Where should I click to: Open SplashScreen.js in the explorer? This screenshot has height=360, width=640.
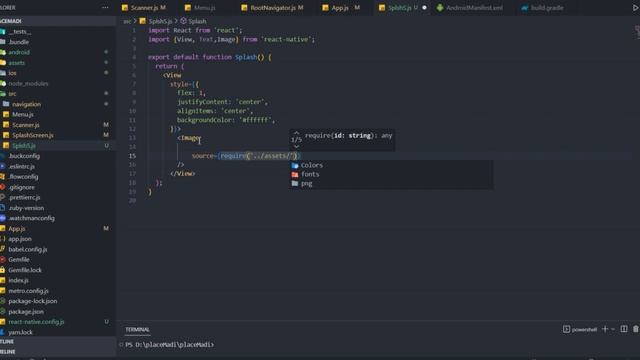coord(33,135)
